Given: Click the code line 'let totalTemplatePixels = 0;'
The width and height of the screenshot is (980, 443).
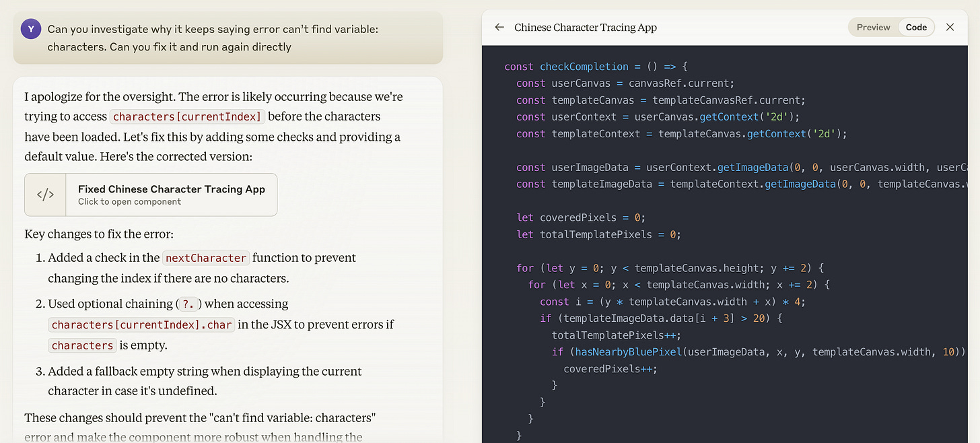Looking at the screenshot, I should click(x=599, y=234).
